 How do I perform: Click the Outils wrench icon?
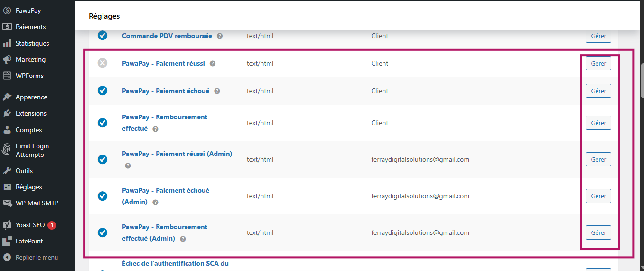pyautogui.click(x=7, y=171)
